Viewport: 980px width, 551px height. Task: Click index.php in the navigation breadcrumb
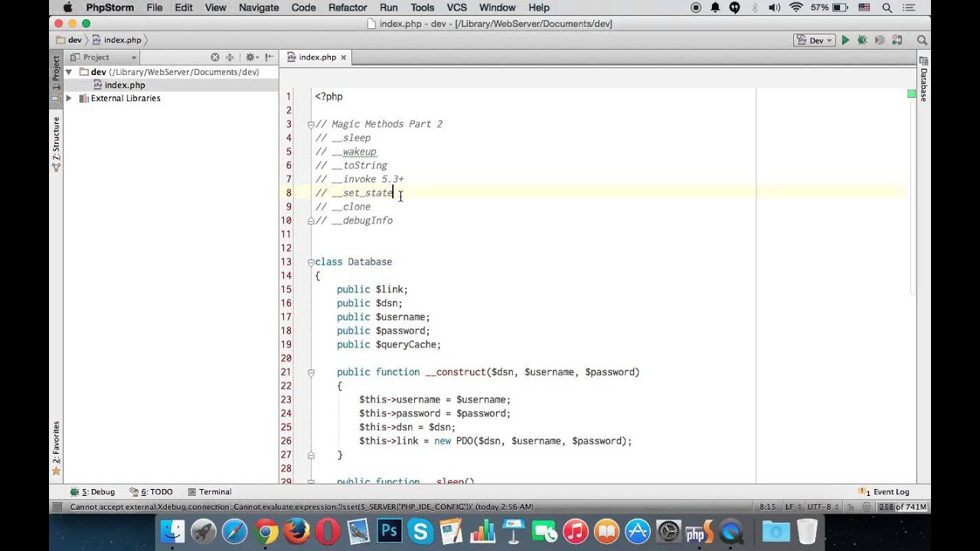point(117,40)
